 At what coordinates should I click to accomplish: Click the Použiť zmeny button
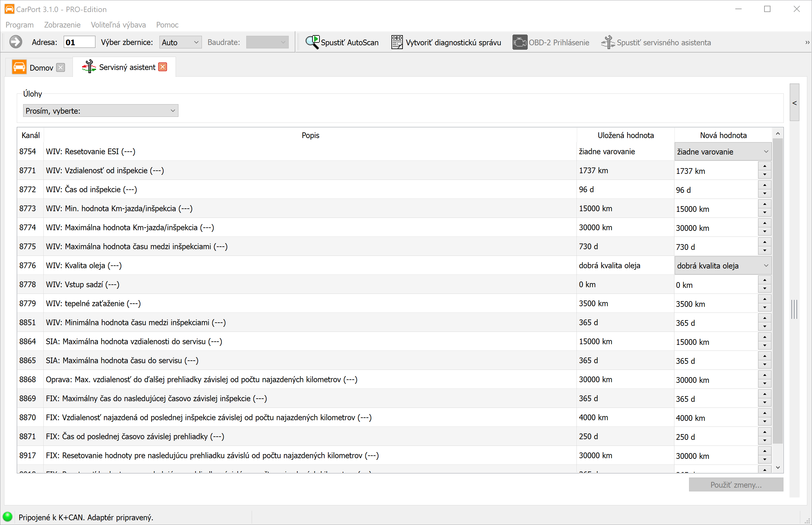click(736, 484)
